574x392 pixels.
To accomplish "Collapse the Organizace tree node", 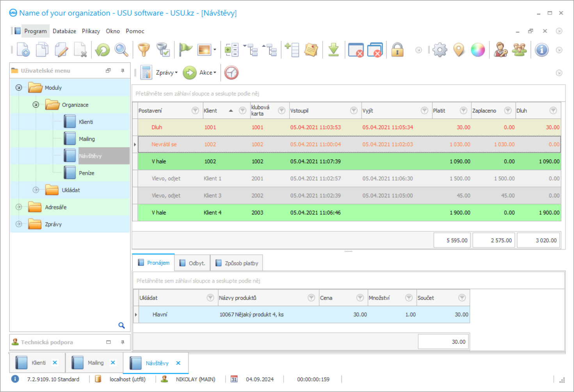I will 36,105.
